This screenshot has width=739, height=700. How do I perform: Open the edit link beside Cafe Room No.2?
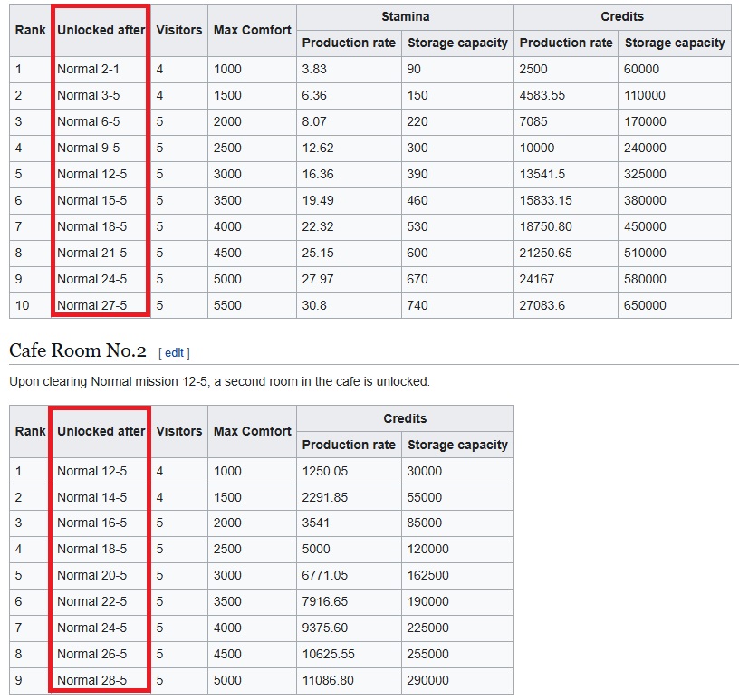pos(174,352)
